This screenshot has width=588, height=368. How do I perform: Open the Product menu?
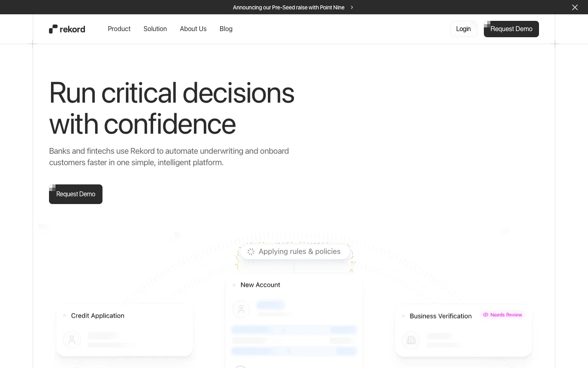(x=119, y=29)
